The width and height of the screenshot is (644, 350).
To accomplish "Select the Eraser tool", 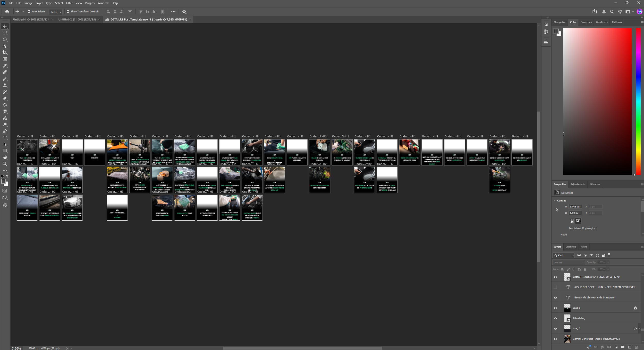I will click(x=5, y=98).
